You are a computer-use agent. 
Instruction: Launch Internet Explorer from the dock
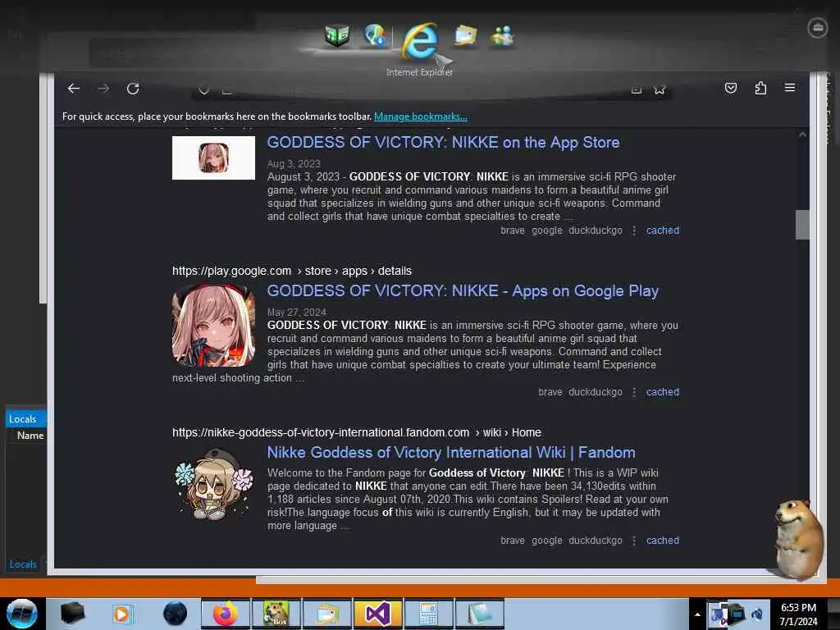(x=421, y=41)
